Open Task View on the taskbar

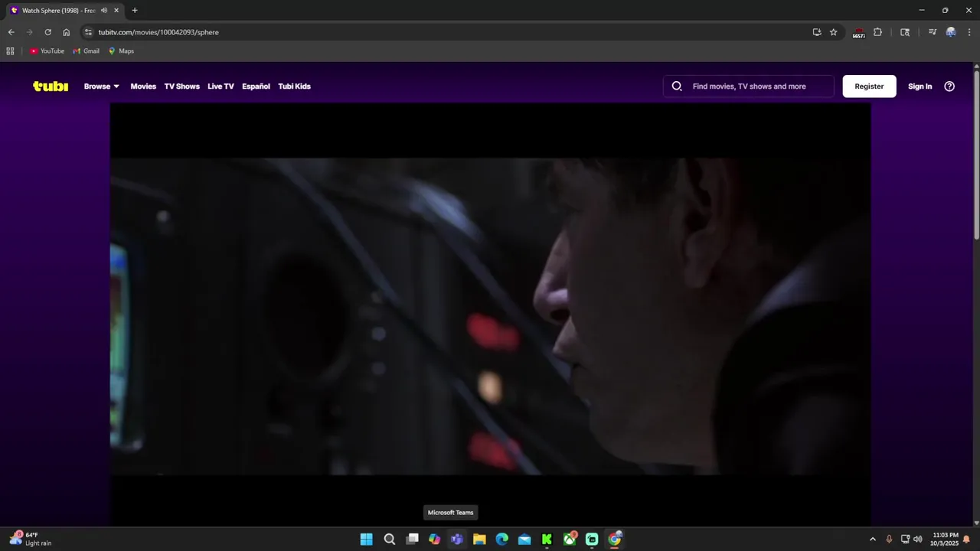412,540
